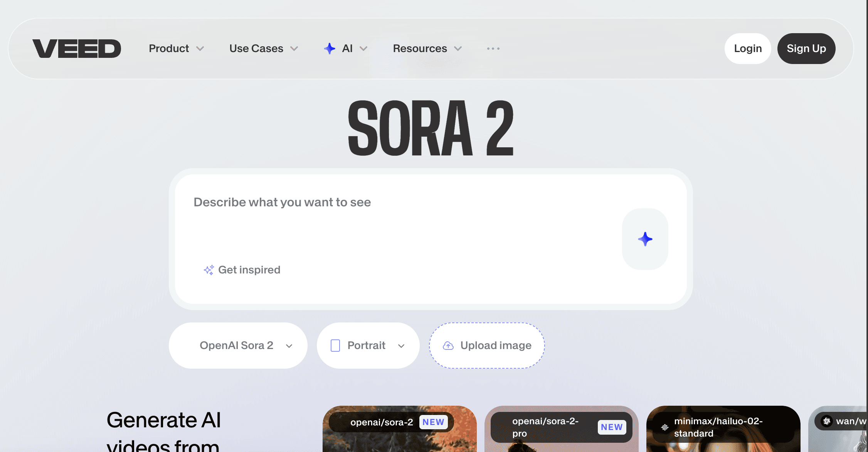
Task: Open the AI navigation menu
Action: (346, 49)
